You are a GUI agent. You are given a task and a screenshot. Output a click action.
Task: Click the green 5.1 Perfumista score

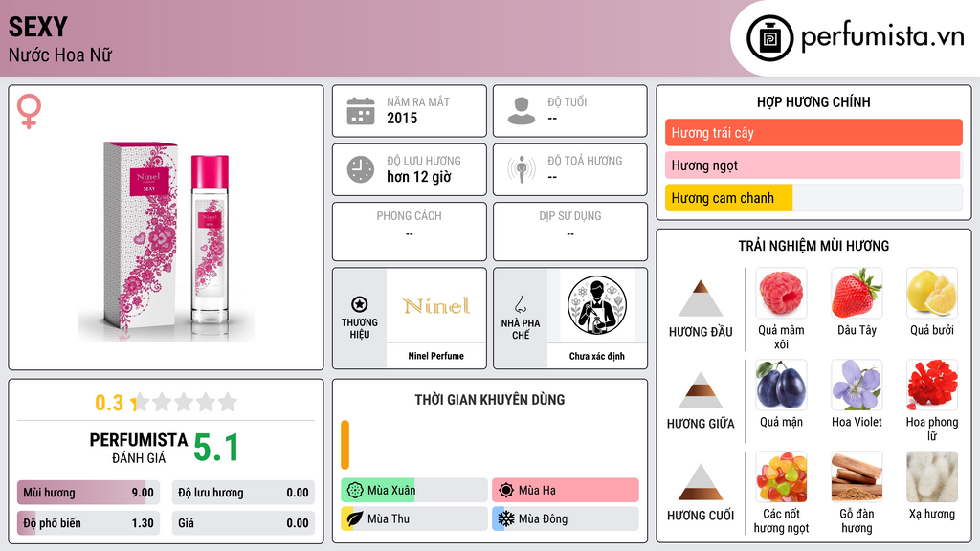coord(216,448)
